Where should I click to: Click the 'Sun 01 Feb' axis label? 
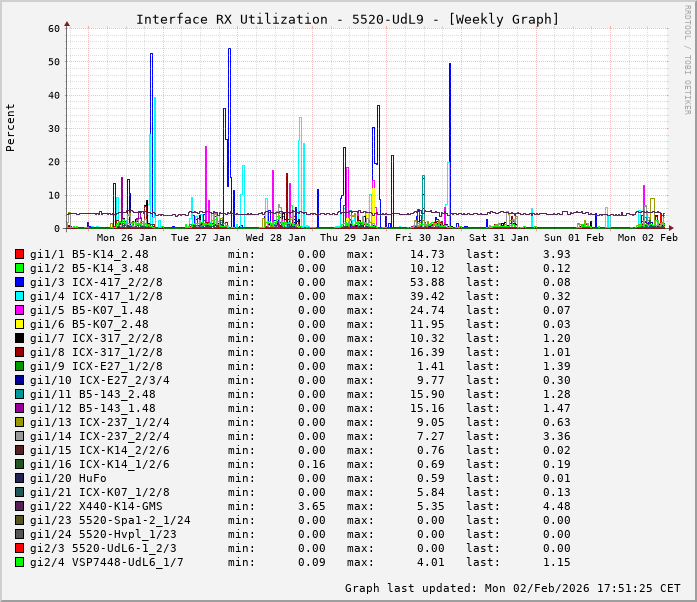pos(574,238)
